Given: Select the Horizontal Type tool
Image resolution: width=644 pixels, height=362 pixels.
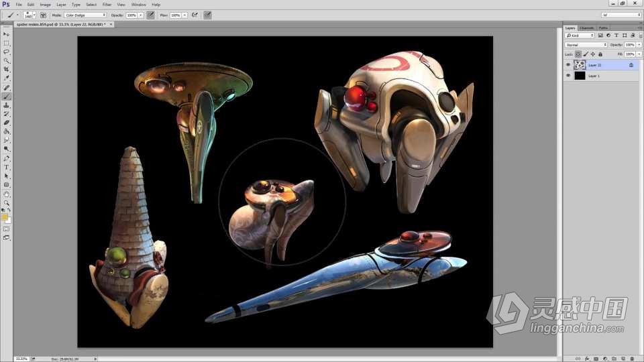Looking at the screenshot, I should point(6,168).
